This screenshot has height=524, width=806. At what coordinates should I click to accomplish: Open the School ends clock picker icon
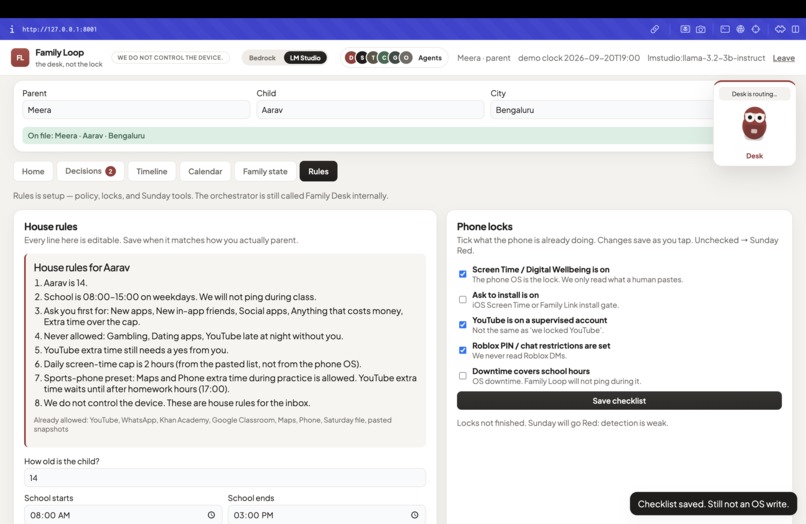415,515
